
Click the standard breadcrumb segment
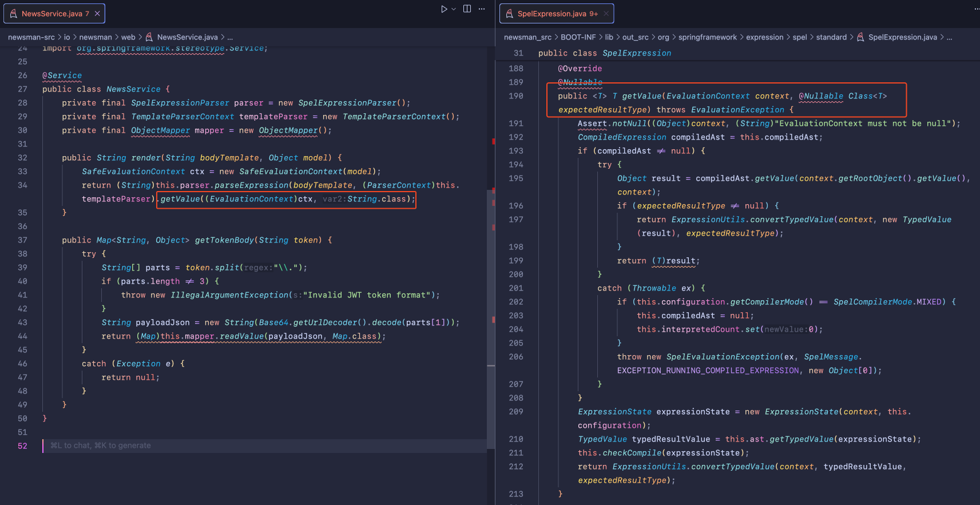point(831,37)
